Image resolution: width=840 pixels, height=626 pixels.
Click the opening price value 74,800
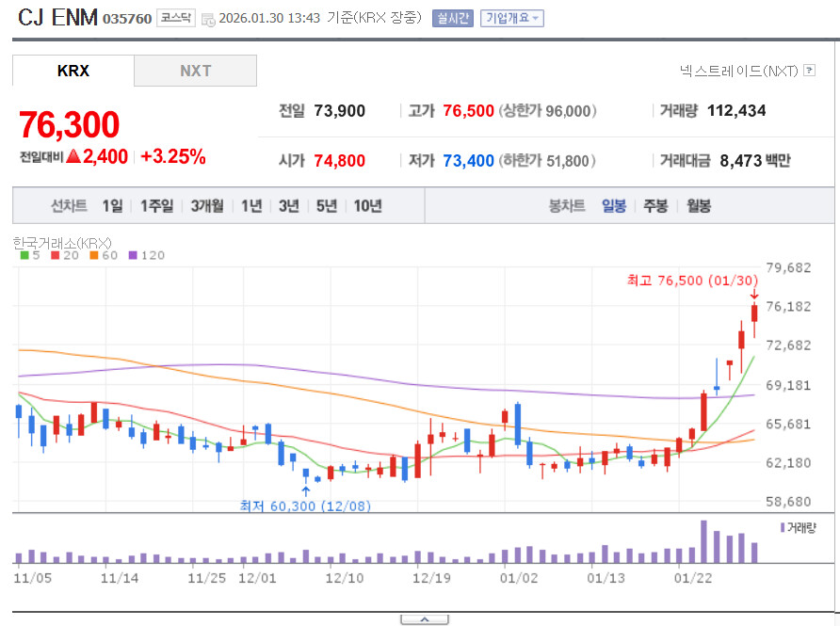point(340,161)
